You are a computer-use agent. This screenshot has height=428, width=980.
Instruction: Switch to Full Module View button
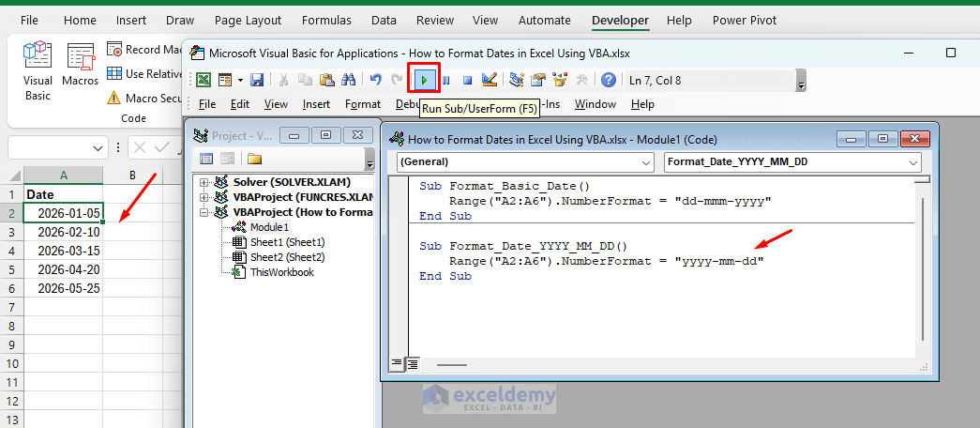click(x=413, y=363)
